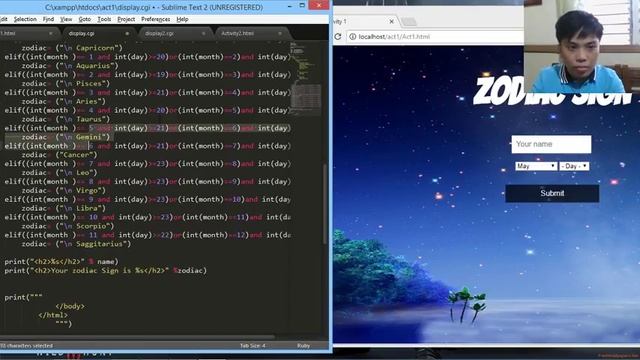Click the Capricorn line in the code
Screen dimensions: 640x360
(72, 48)
